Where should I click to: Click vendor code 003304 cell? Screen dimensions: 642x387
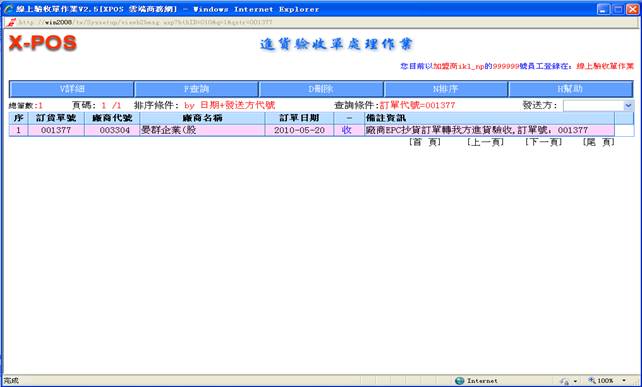coord(112,130)
